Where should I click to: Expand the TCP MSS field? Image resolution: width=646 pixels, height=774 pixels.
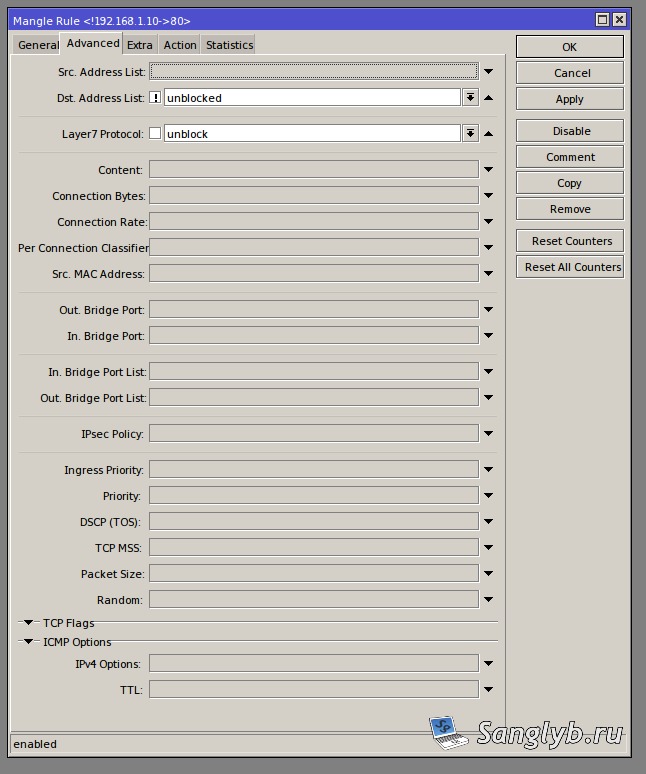(x=489, y=547)
